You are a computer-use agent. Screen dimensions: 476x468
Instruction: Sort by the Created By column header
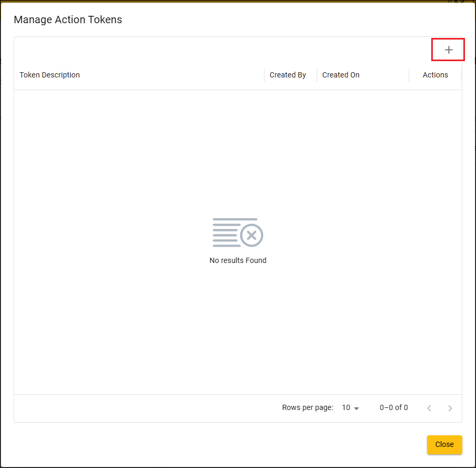pos(287,75)
